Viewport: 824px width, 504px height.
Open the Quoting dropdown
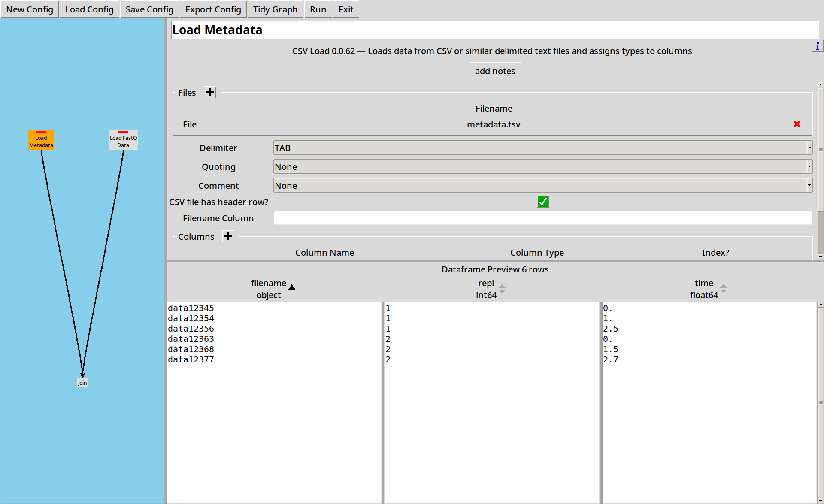point(543,167)
